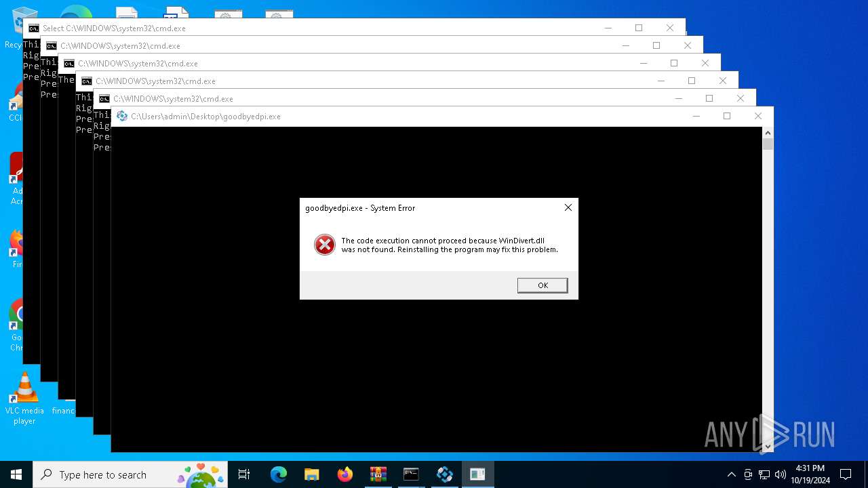
Task: Close the fifth cmd.exe window
Action: point(741,98)
